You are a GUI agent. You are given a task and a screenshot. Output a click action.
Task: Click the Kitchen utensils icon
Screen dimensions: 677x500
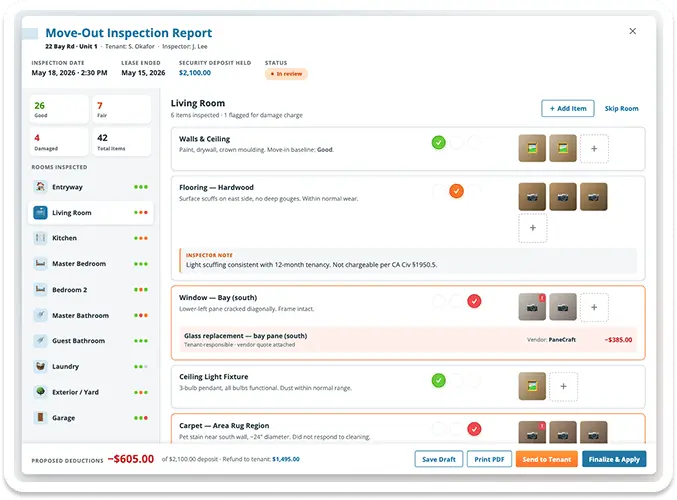click(x=40, y=238)
